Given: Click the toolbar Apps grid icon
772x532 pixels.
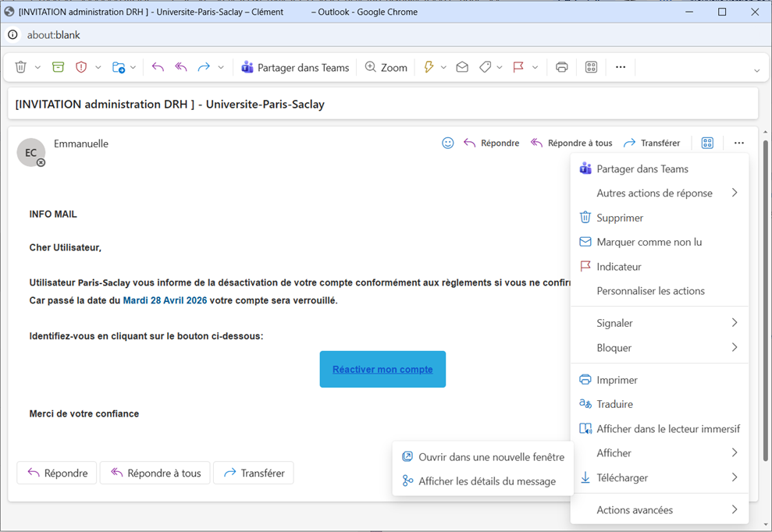Looking at the screenshot, I should (x=592, y=67).
